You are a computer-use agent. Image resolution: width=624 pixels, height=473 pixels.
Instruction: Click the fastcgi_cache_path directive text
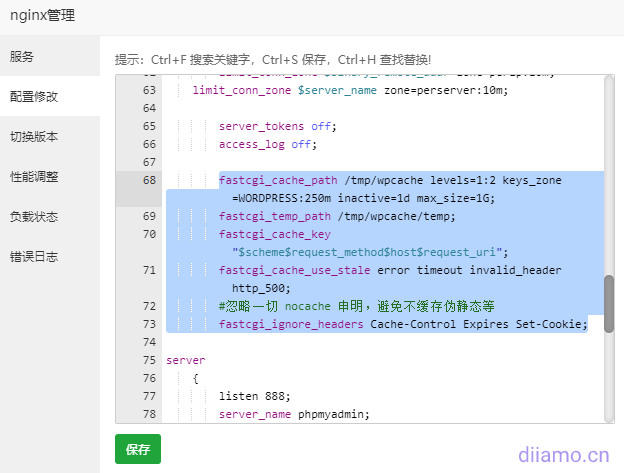click(x=280, y=180)
